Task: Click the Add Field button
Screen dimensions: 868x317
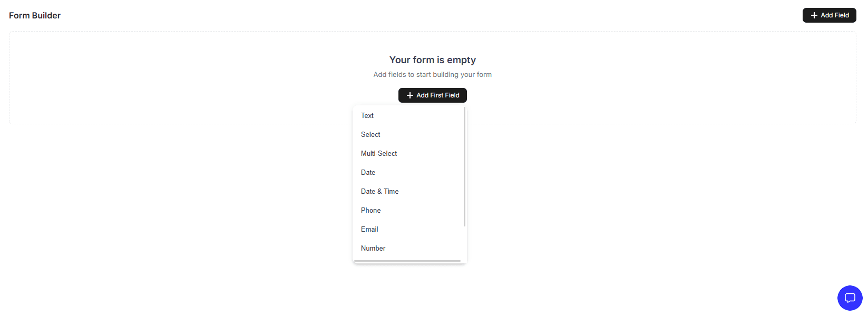Action: (x=829, y=15)
